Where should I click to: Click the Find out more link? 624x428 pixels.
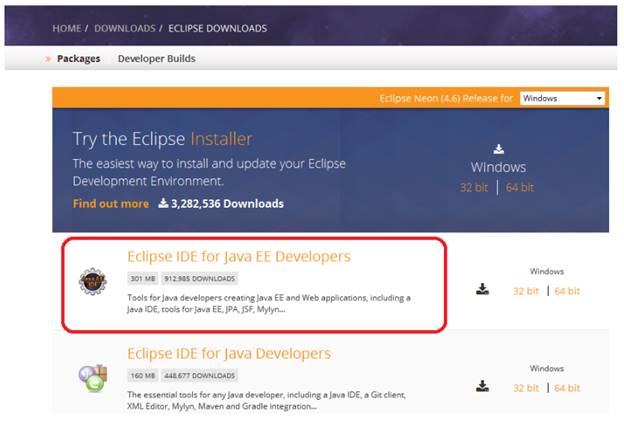click(x=110, y=204)
